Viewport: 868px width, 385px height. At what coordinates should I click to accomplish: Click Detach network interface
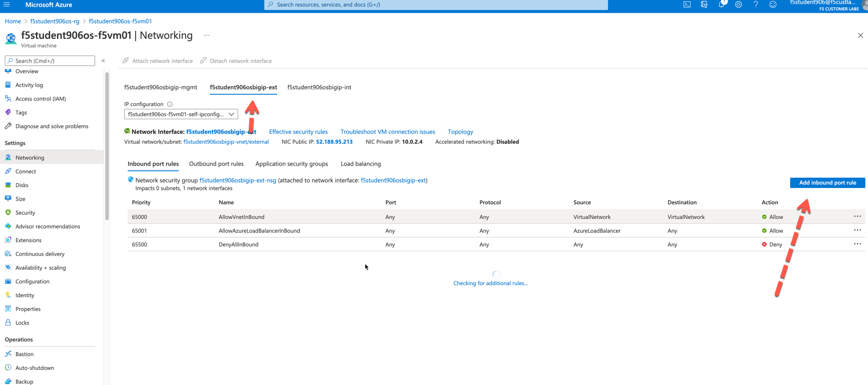[x=236, y=61]
